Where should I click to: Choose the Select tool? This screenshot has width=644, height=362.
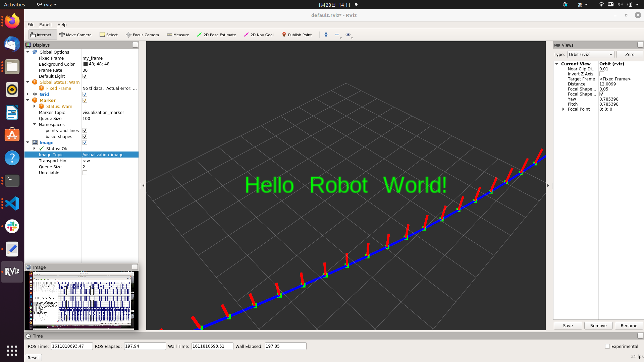tap(109, 35)
